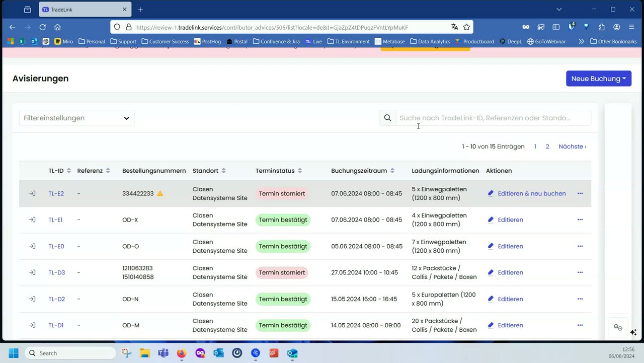644x363 pixels.
Task: Click the browser address bar URL
Action: [272, 27]
